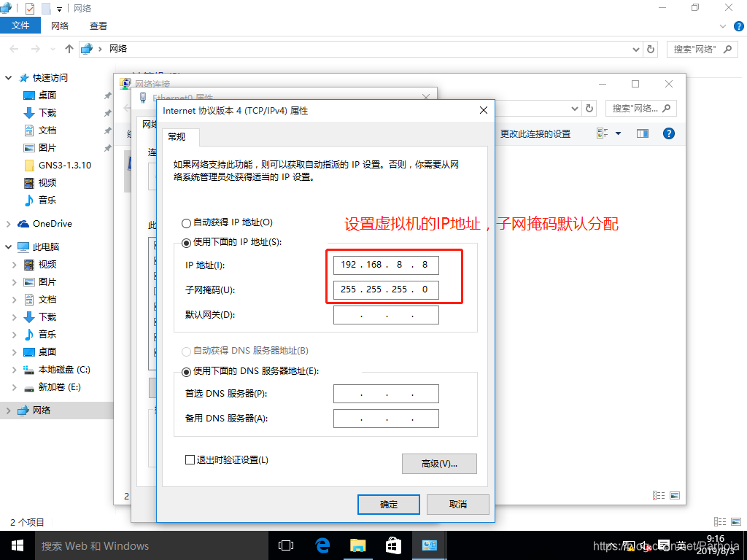Collapse the 快速访问 tree node
The width and height of the screenshot is (747, 560).
[9, 77]
